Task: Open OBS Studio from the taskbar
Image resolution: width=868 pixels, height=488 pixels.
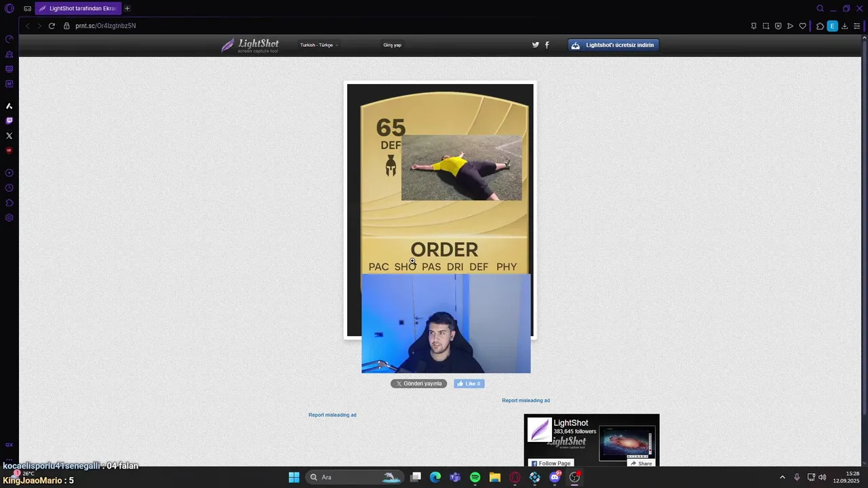Action: (574, 477)
